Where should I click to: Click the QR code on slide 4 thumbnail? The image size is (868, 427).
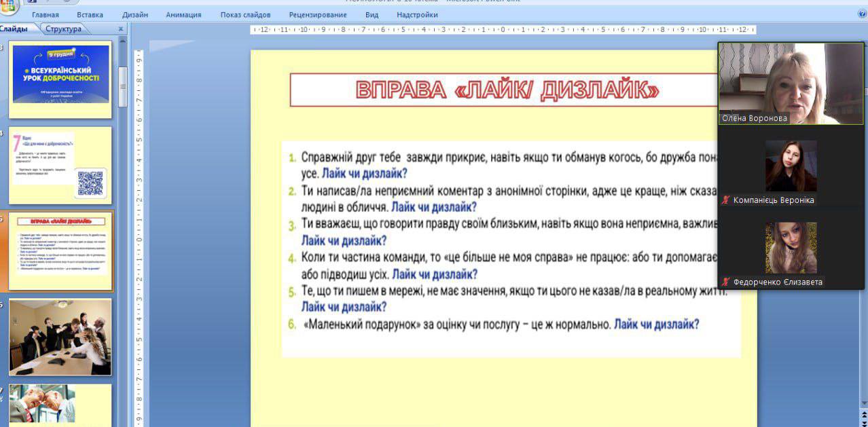pyautogui.click(x=90, y=183)
